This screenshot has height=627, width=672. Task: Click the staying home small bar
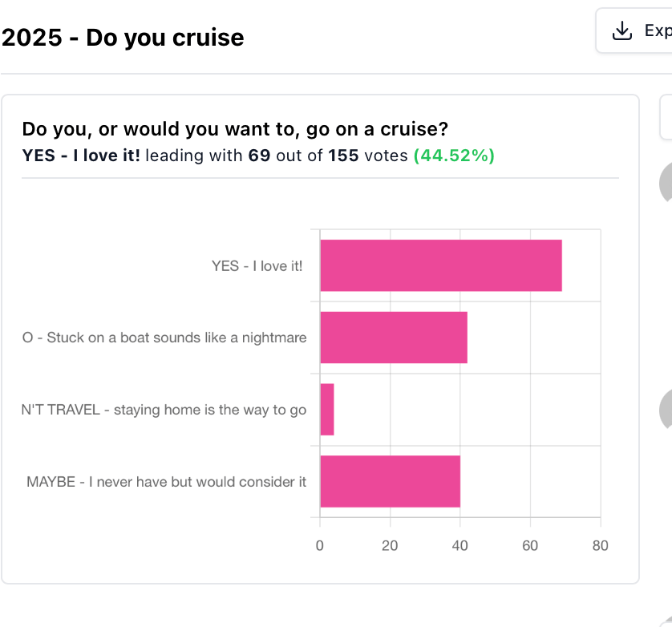327,409
